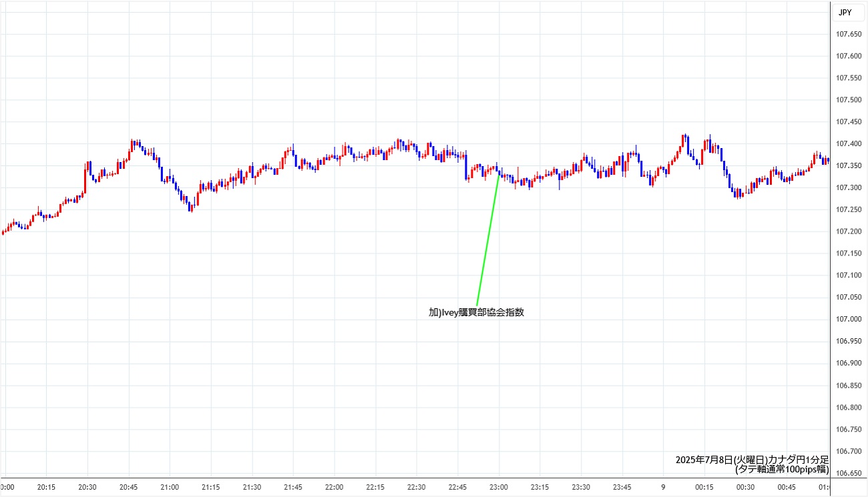Click the 23:15 time axis label

coord(539,487)
